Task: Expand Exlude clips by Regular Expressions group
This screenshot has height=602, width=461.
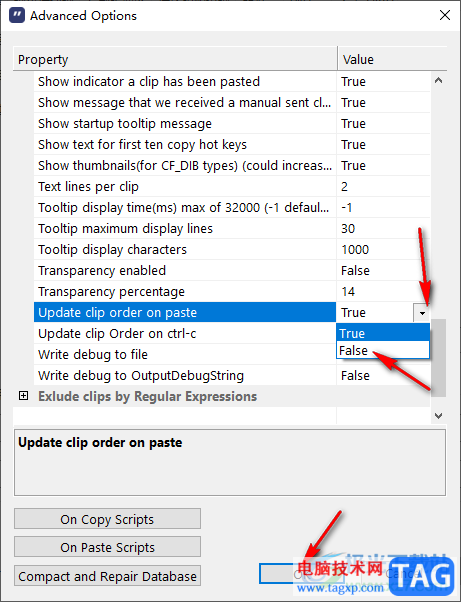Action: click(x=23, y=396)
